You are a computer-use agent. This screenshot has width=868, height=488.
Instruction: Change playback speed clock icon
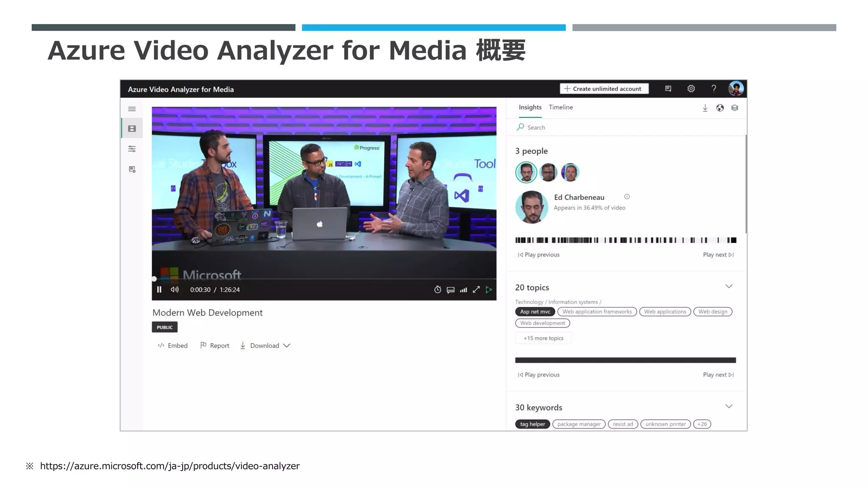(x=438, y=290)
